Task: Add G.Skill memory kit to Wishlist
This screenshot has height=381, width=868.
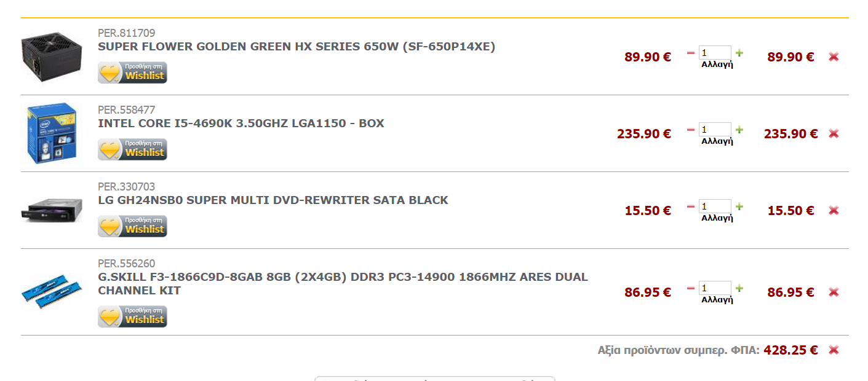Action: tap(132, 316)
